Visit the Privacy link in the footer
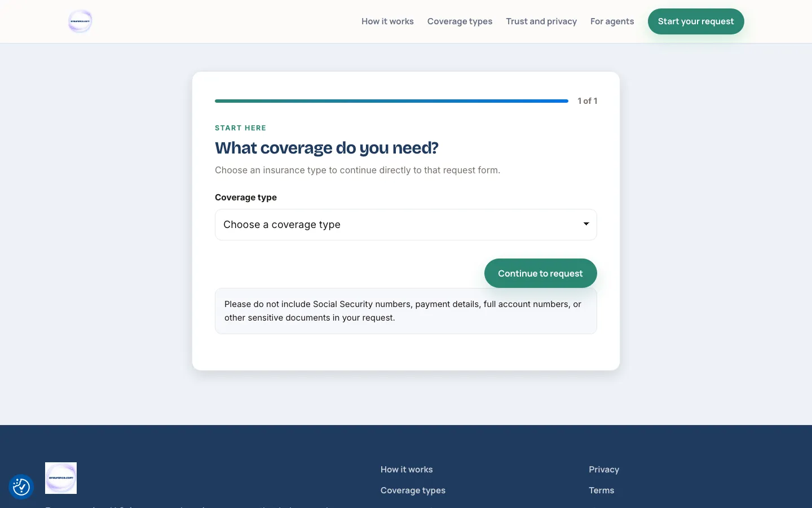 [604, 470]
